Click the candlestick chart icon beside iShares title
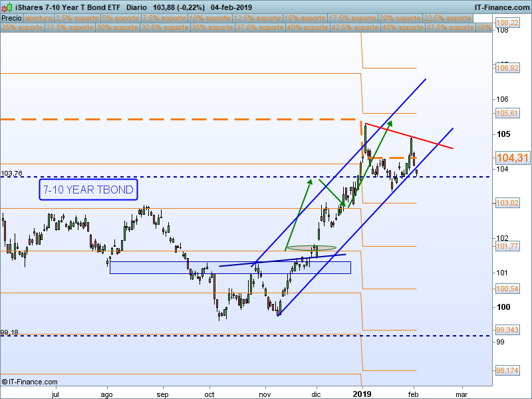The width and height of the screenshot is (532, 399). click(7, 7)
